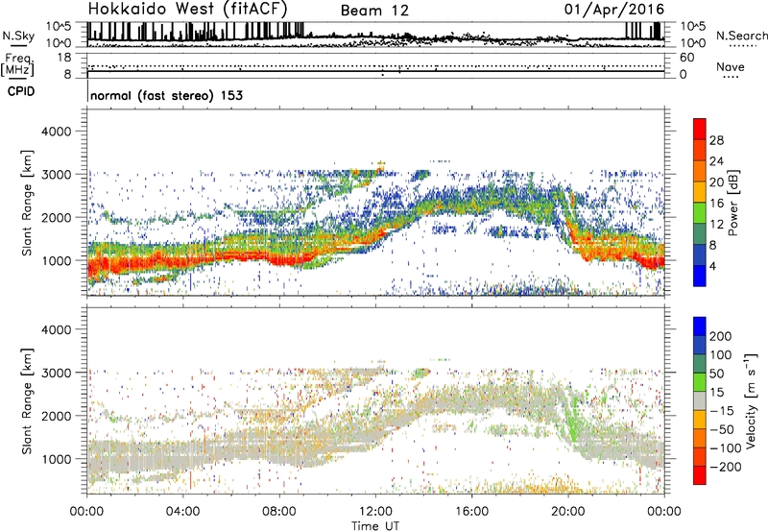This screenshot has width=768, height=532.
Task: Click the 'N.Sky' legend label
Action: click(18, 36)
